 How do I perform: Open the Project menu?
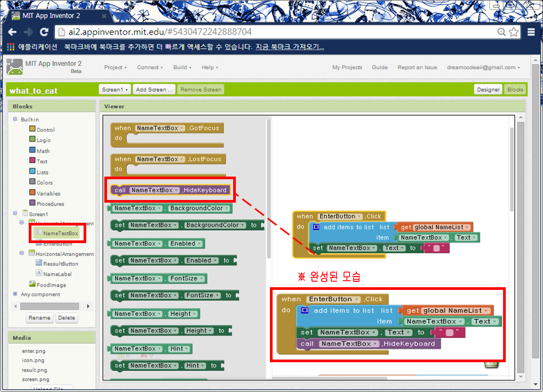[x=116, y=68]
